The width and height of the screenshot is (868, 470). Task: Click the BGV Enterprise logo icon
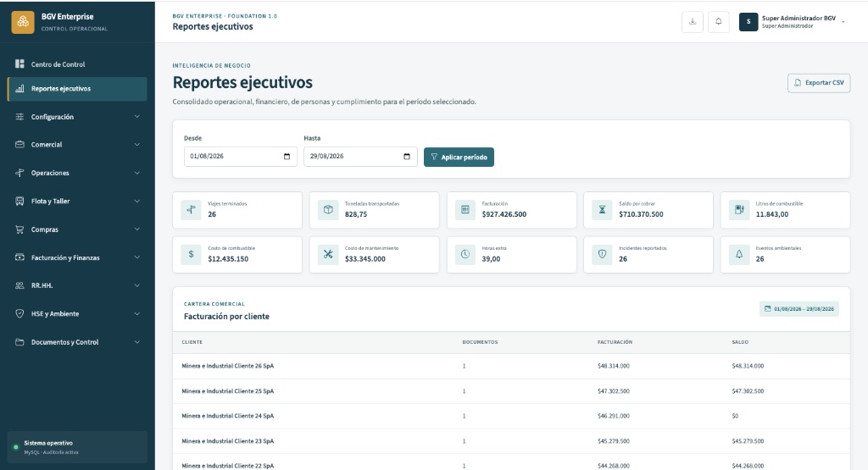[23, 22]
